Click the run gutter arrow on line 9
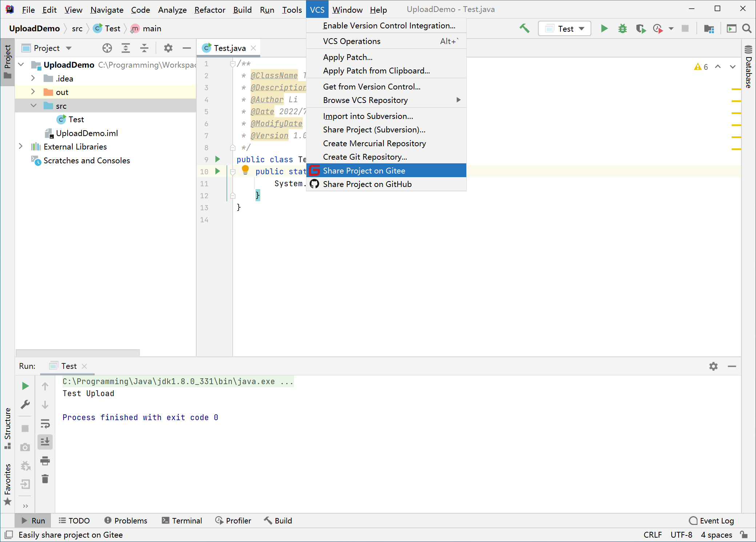 point(217,159)
